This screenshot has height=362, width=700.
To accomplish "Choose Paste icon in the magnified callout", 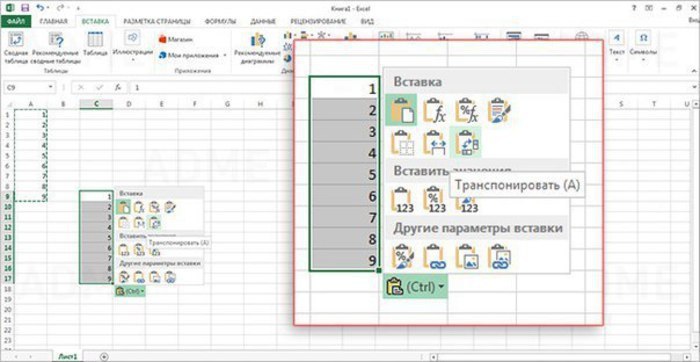I will pyautogui.click(x=401, y=111).
